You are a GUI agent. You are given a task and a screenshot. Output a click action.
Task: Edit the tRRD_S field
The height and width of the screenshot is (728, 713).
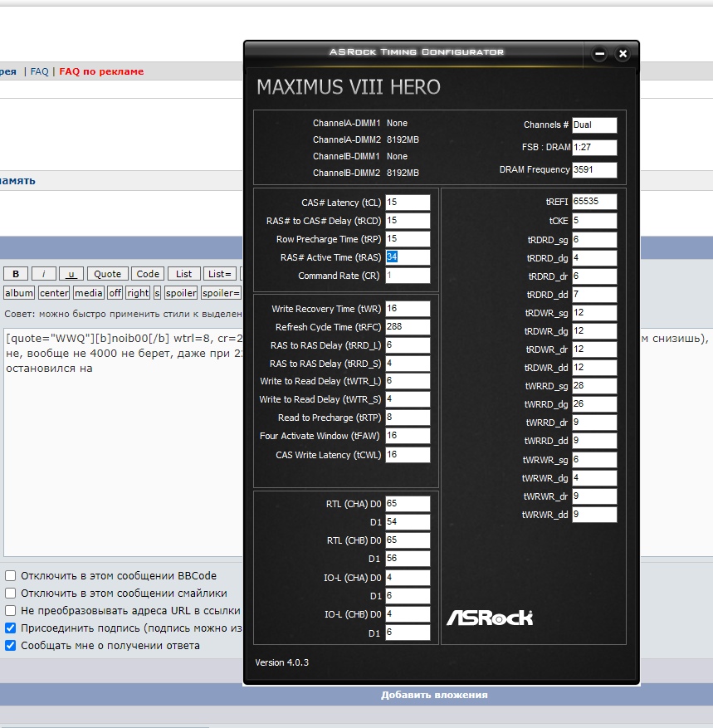pyautogui.click(x=408, y=363)
